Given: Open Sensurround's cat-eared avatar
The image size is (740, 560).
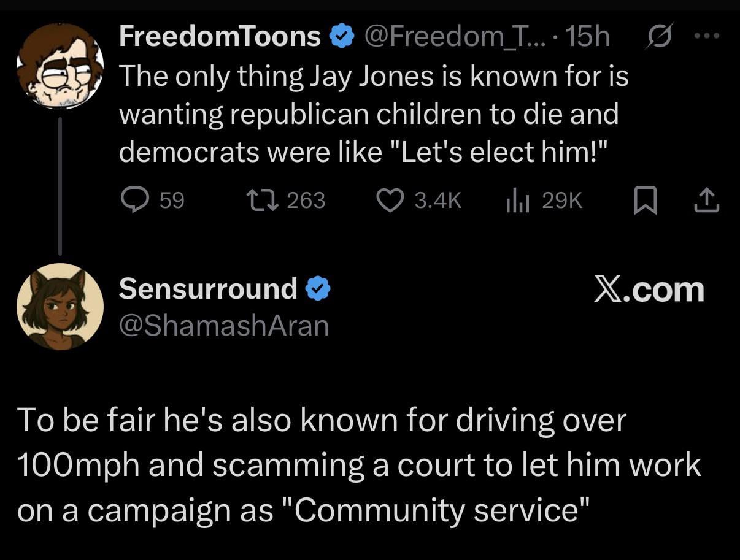Looking at the screenshot, I should [x=60, y=306].
